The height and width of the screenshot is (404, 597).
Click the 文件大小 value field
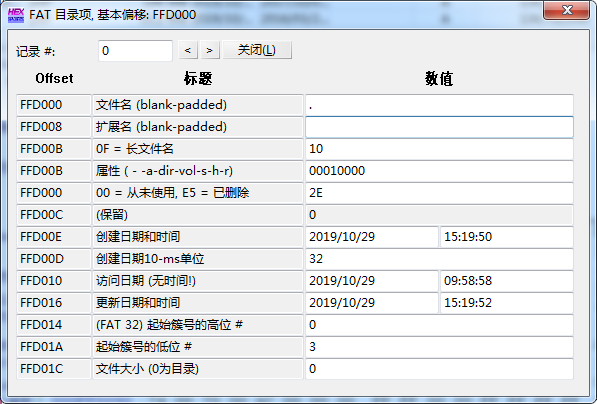439,369
